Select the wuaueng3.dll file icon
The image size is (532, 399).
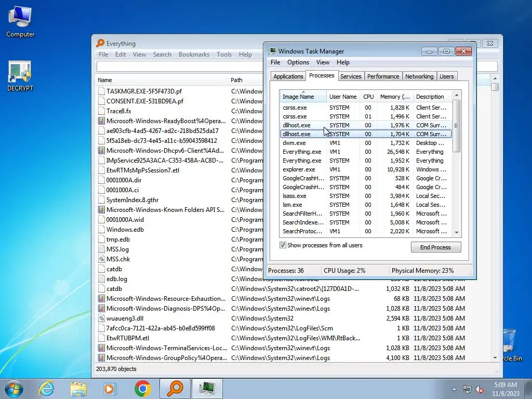(101, 318)
